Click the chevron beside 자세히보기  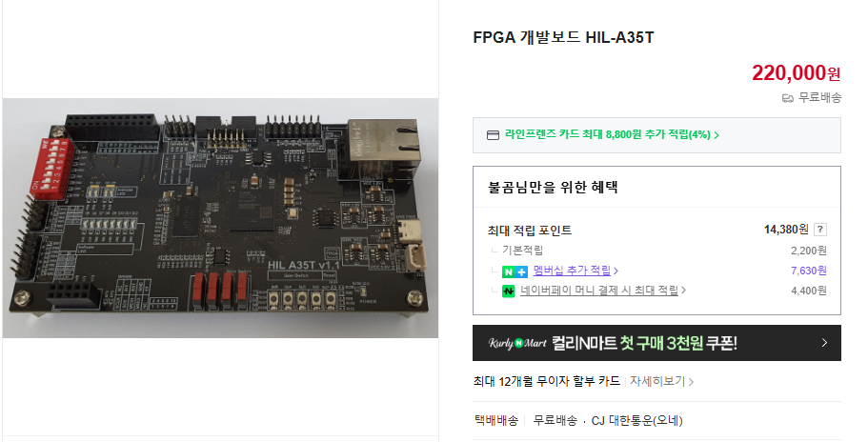pos(691,382)
